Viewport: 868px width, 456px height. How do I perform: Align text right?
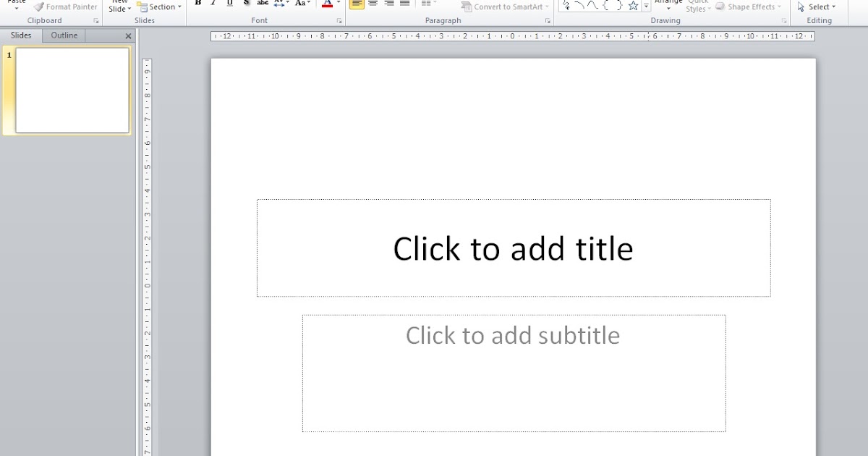[x=389, y=3]
